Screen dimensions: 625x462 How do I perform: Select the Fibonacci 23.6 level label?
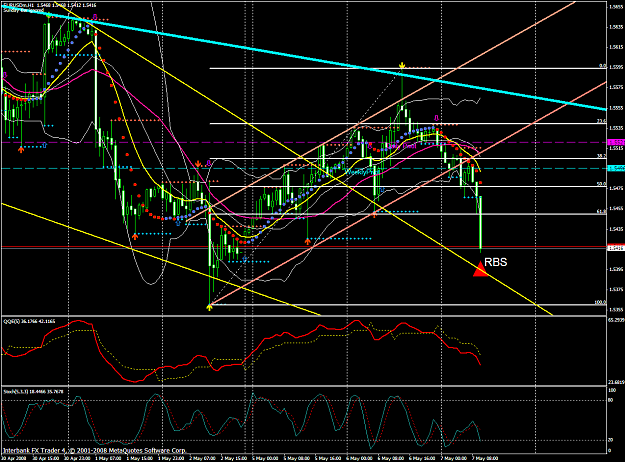[602, 121]
